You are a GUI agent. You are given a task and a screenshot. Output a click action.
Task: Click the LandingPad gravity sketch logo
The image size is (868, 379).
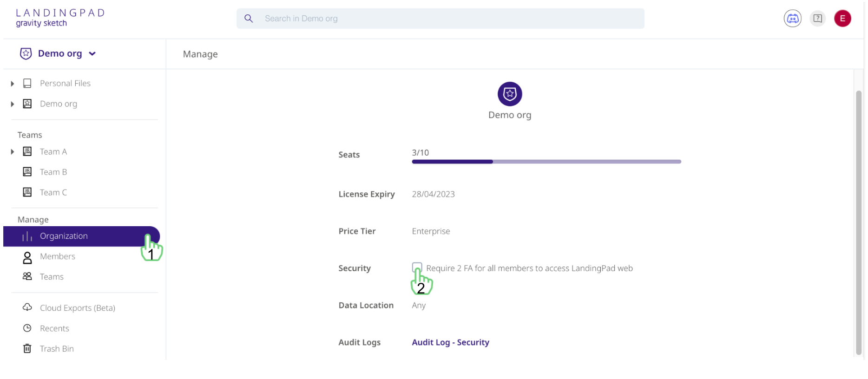[60, 18]
